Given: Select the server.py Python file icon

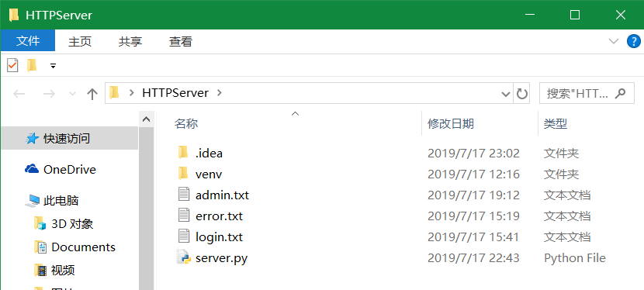Looking at the screenshot, I should (x=184, y=257).
